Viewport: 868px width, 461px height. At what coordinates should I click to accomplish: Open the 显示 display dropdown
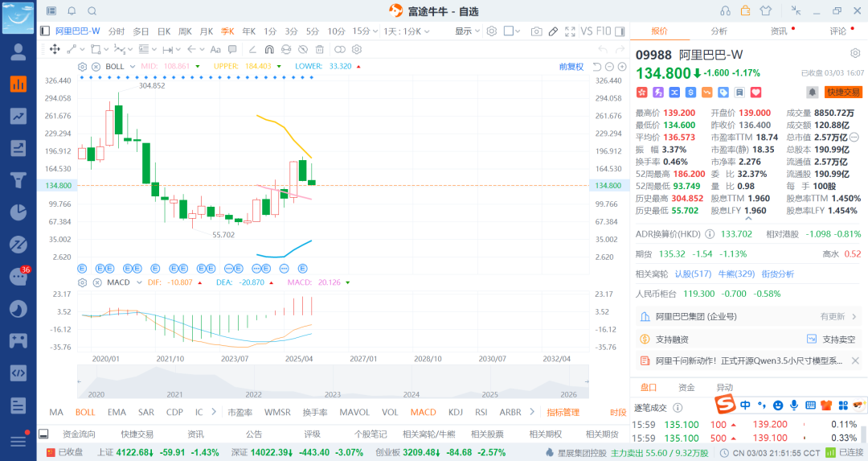467,31
